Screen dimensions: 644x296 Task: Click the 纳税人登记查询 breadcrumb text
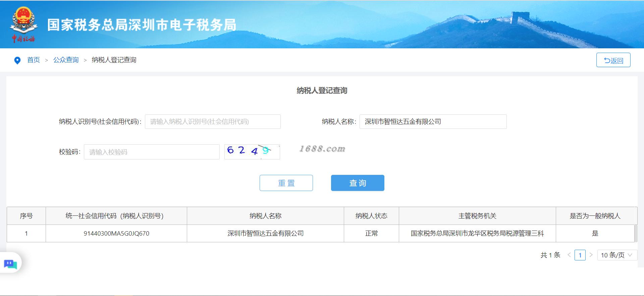point(114,60)
